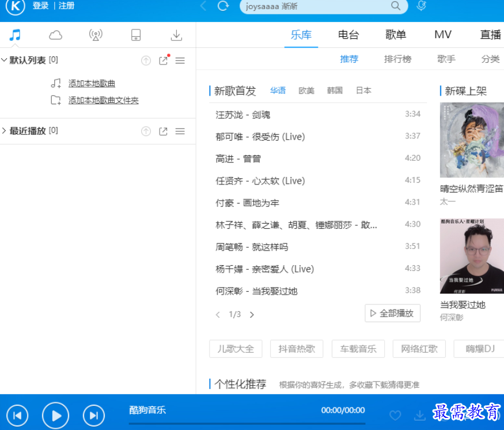Select the 推荐 sub-tab

point(349,59)
